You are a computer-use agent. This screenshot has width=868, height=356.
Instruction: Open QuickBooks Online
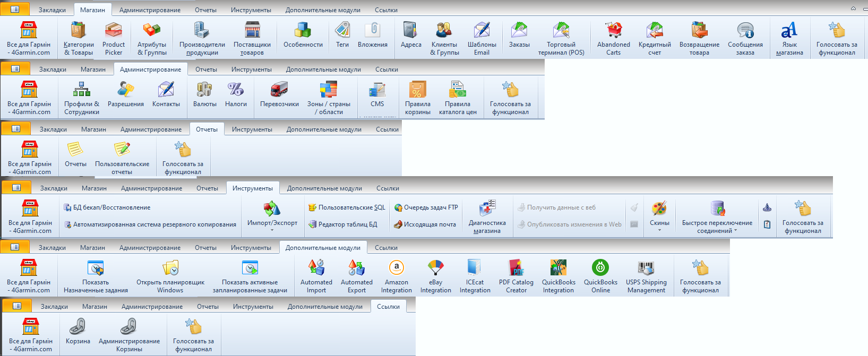(600, 276)
